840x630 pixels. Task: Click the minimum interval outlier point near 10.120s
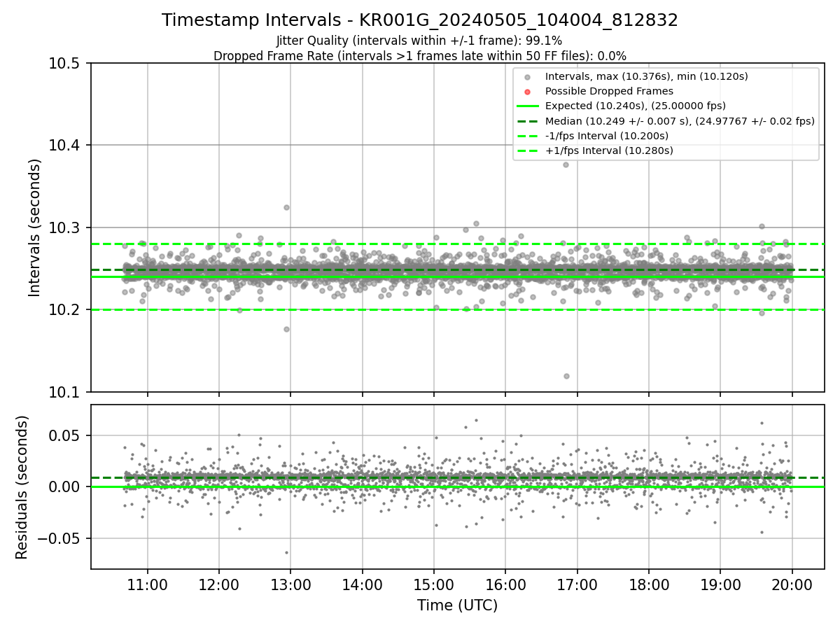click(x=566, y=376)
